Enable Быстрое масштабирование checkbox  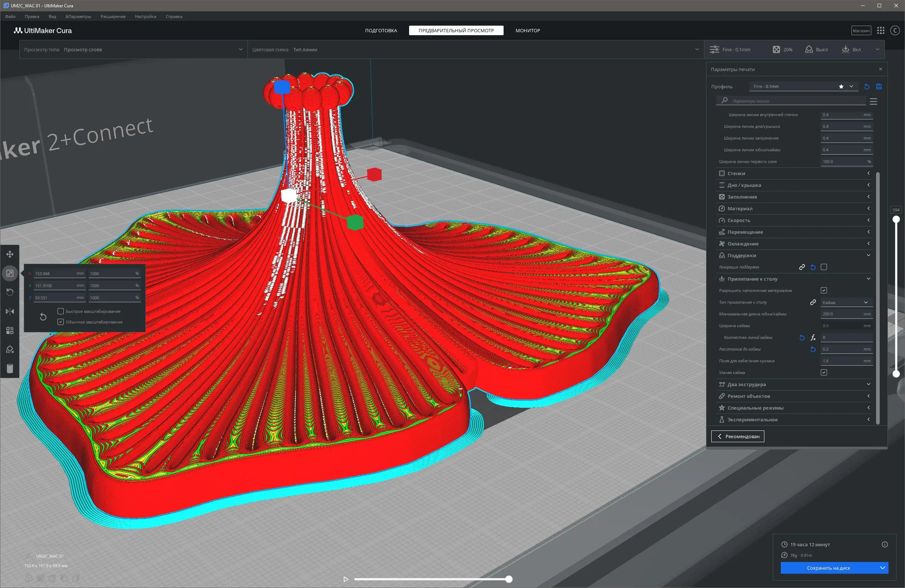60,311
